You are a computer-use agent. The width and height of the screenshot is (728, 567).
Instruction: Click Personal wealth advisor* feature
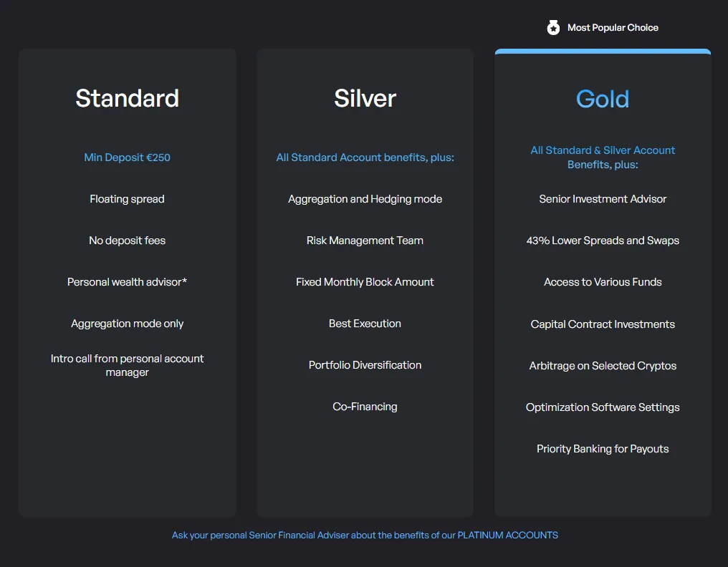(x=127, y=282)
